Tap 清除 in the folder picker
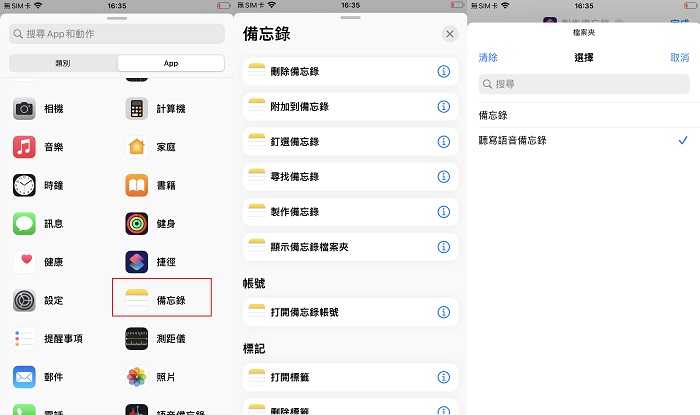This screenshot has height=415, width=700. coord(488,58)
